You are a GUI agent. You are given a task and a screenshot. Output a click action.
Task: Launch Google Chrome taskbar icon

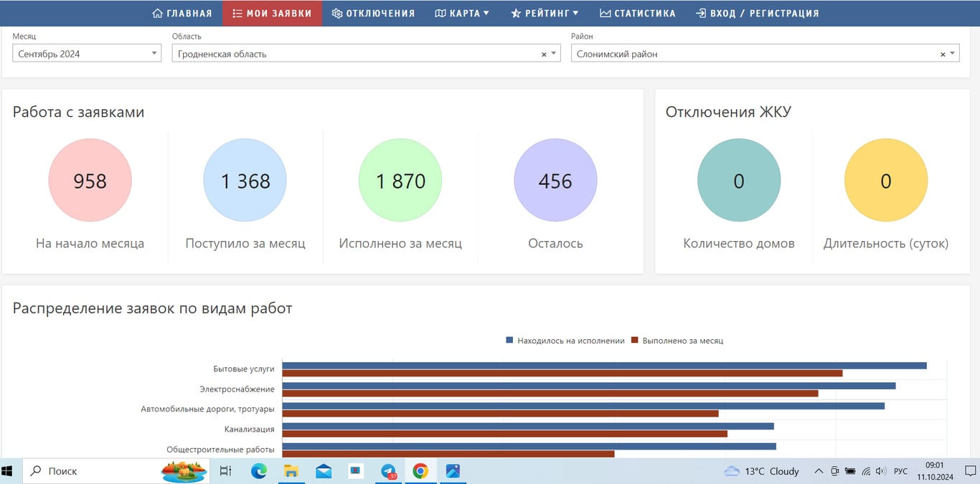click(420, 471)
